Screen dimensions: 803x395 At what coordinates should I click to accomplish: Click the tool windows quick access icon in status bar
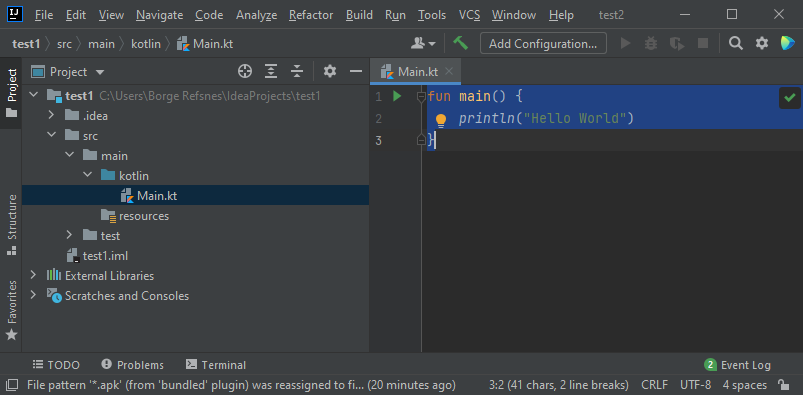tap(12, 385)
